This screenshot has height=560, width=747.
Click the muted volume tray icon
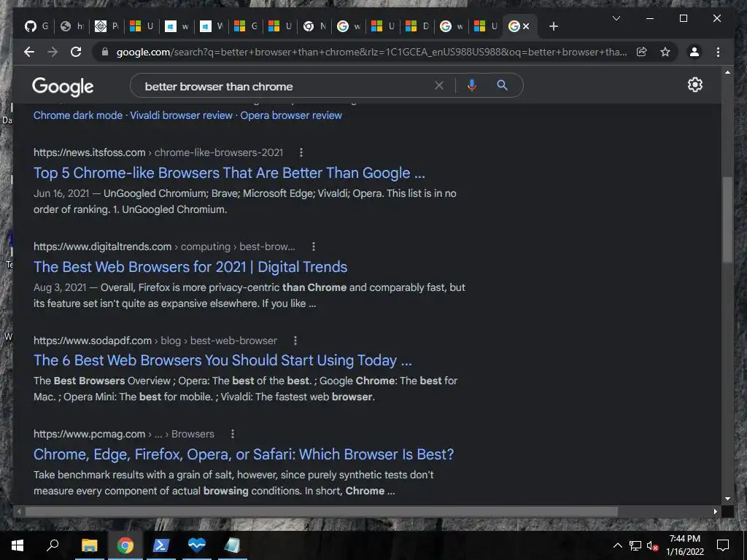click(652, 545)
